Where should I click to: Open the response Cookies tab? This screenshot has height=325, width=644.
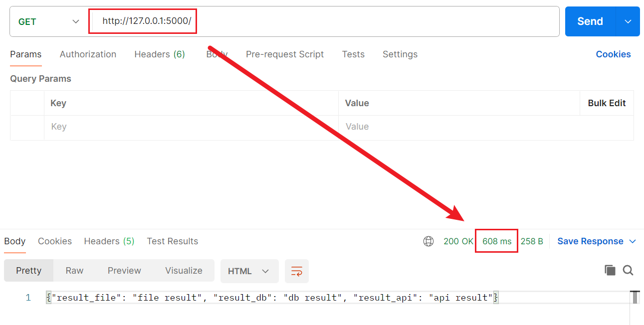[55, 241]
